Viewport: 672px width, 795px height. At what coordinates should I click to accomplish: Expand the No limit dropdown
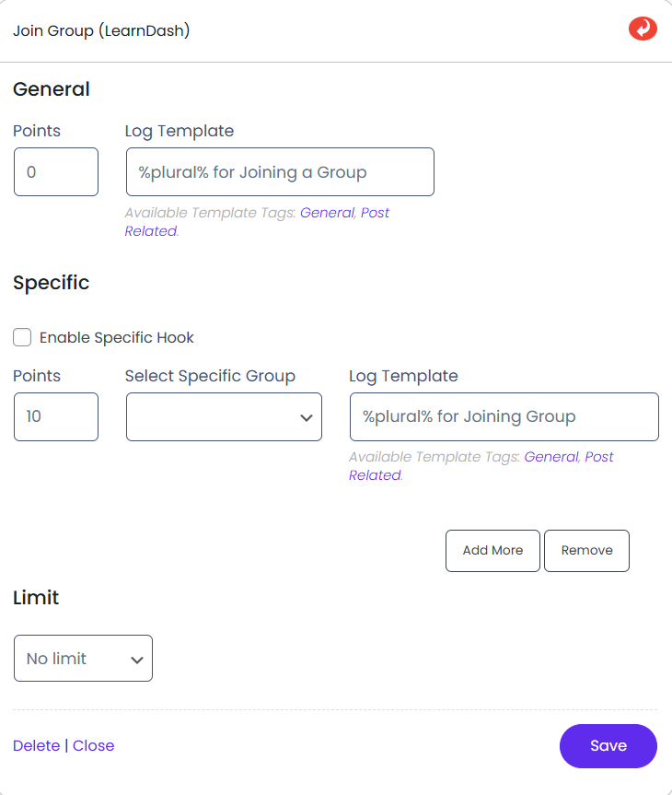[x=83, y=659]
